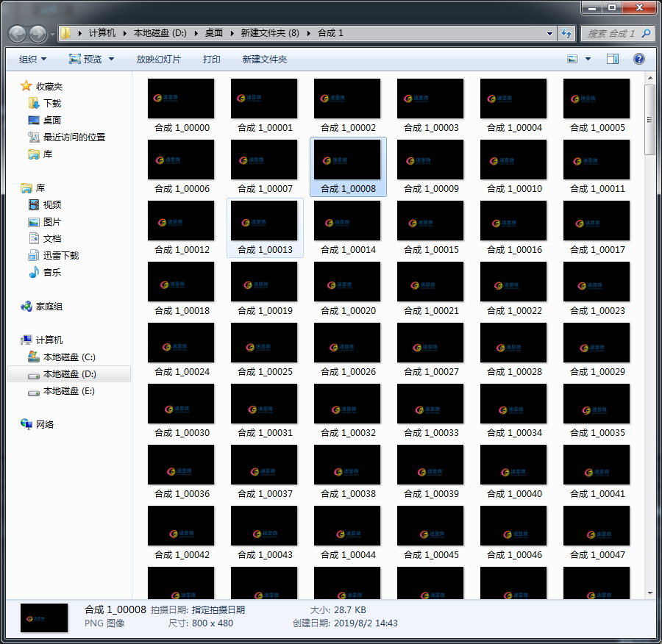Open the 组织 dropdown menu
Screen dimensions: 662x644
tap(32, 59)
